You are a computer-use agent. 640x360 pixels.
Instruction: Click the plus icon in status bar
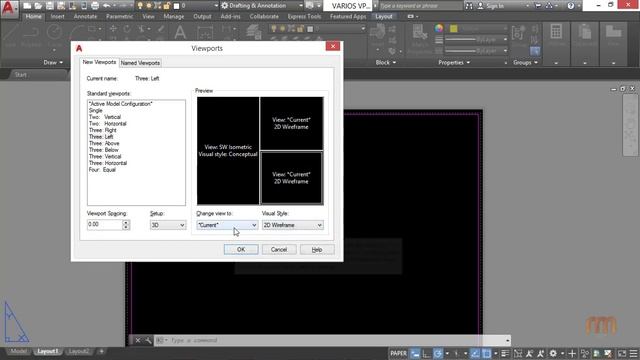click(572, 353)
